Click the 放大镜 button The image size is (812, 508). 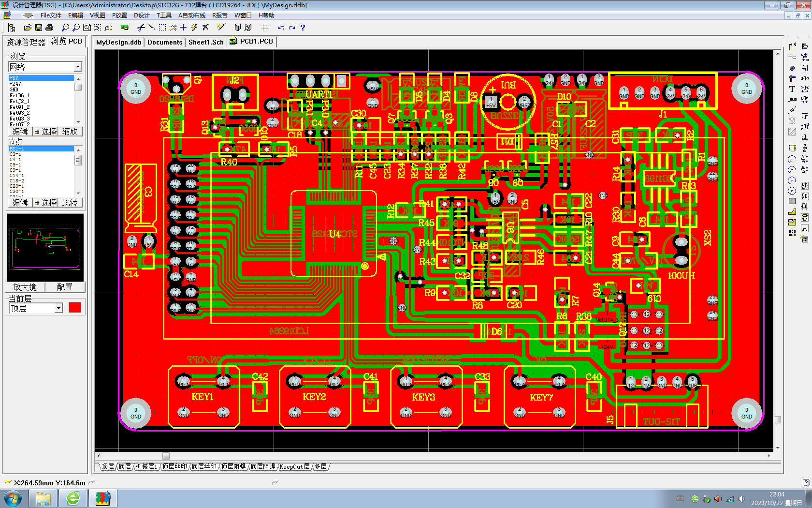click(x=25, y=287)
